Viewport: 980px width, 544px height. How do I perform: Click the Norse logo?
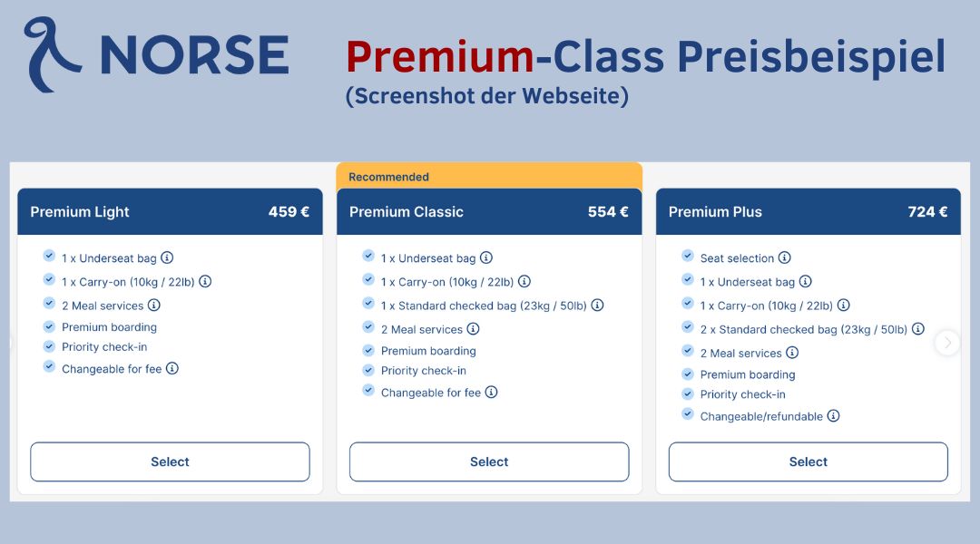click(x=156, y=55)
